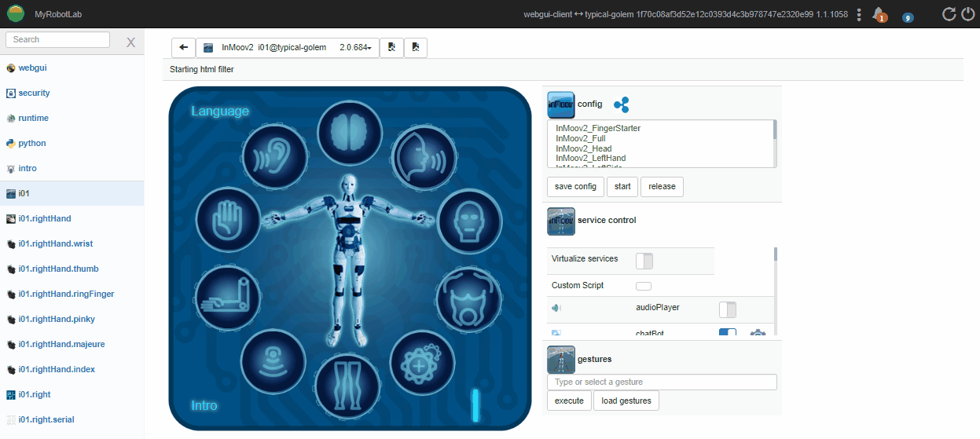Click the notification bell in the top bar
The image size is (980, 439).
pyautogui.click(x=879, y=14)
